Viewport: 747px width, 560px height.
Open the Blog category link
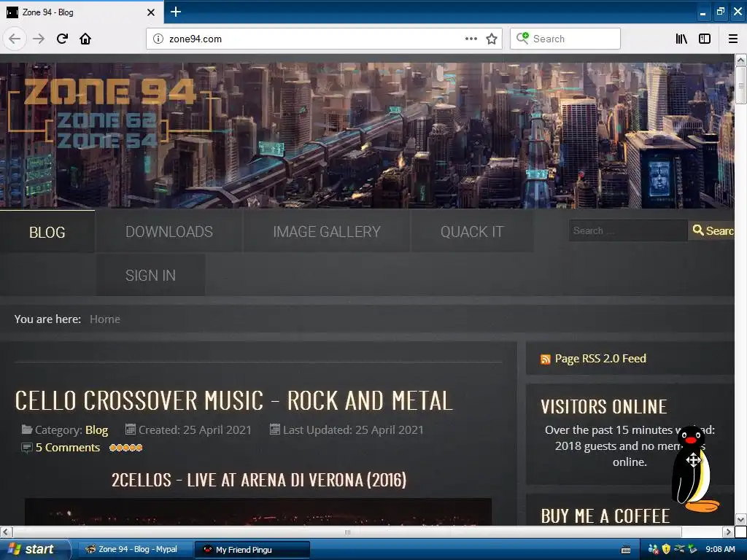97,430
